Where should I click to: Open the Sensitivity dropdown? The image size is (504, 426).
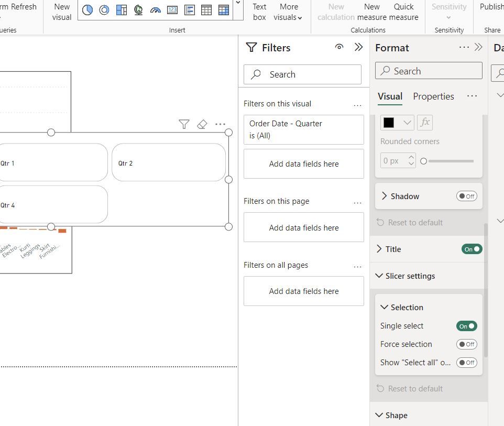point(449,12)
